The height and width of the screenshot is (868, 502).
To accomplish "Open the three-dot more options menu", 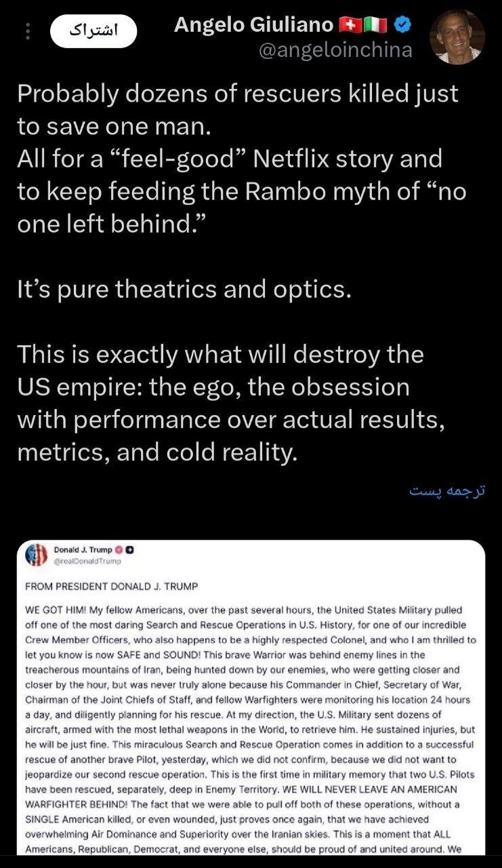I will pos(28,32).
